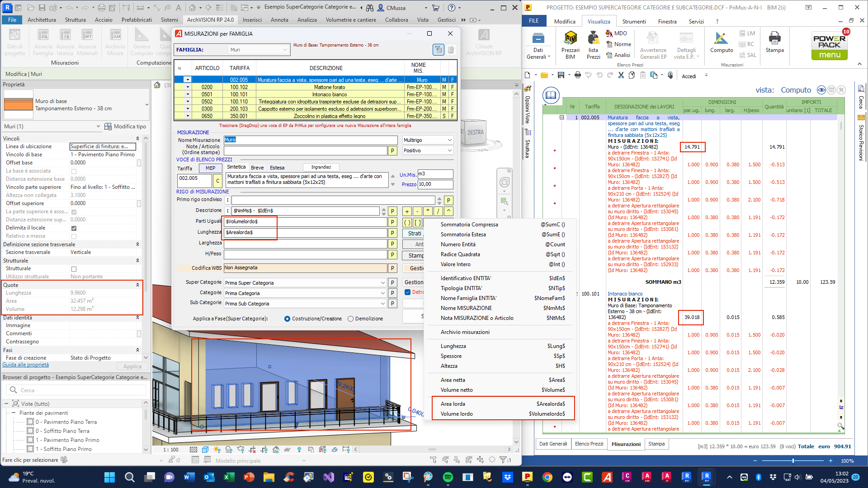Image resolution: width=868 pixels, height=488 pixels.
Task: Open lista Prezzi in PriMus ribbon
Action: [593, 45]
